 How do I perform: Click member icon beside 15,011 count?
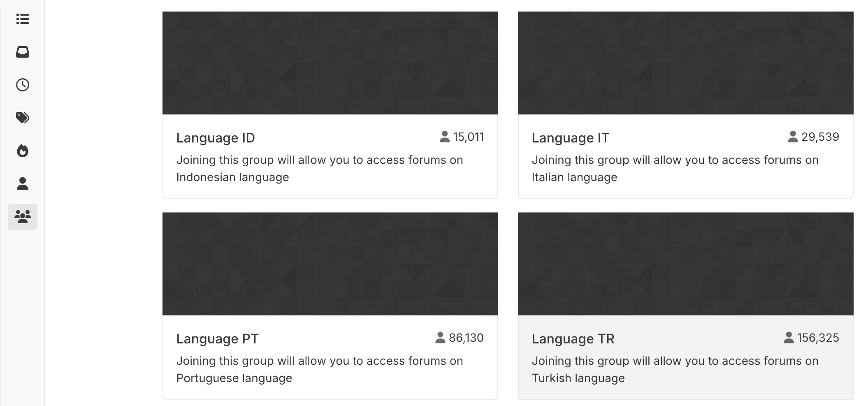(x=444, y=137)
